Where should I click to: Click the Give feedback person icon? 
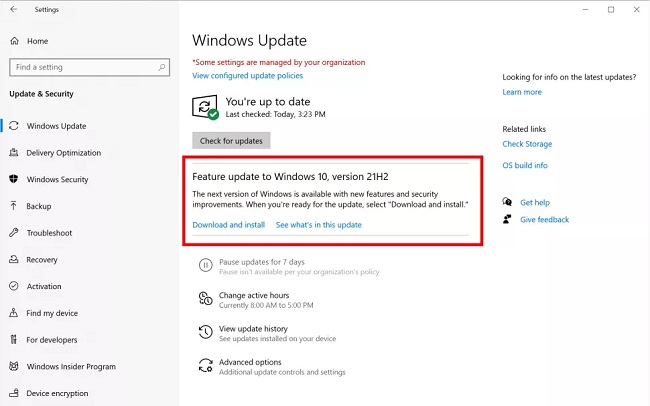(507, 219)
